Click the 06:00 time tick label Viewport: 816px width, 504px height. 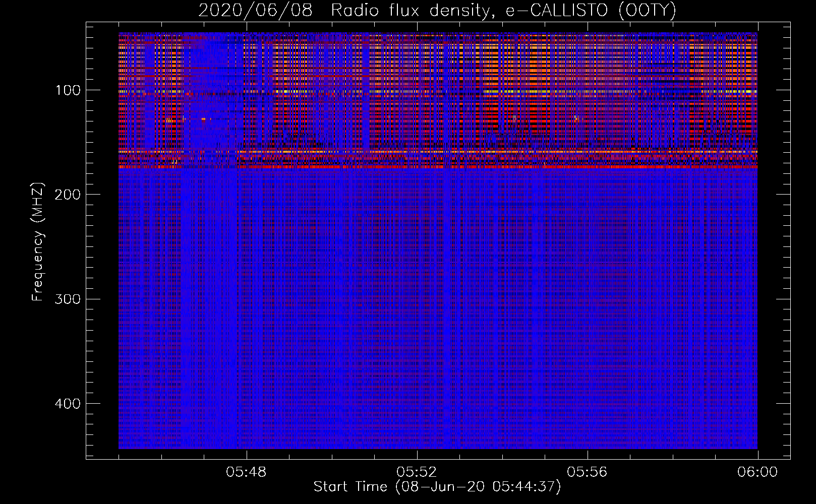tap(757, 472)
